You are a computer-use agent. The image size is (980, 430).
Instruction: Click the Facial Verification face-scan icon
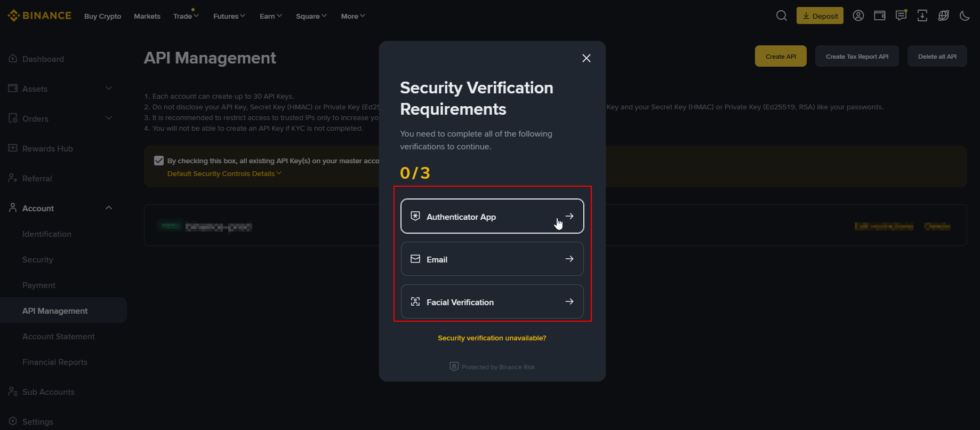415,301
